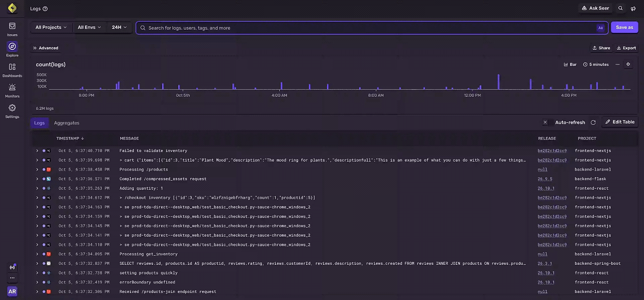Image resolution: width=644 pixels, height=300 pixels.
Task: Click timestamp Oct 5, 6:37:34.163 PM
Action: tap(84, 207)
